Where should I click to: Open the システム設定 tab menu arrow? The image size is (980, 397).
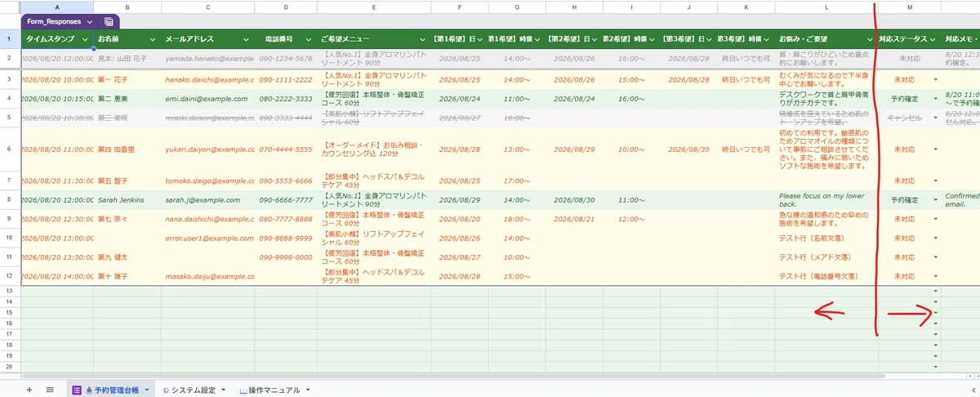pyautogui.click(x=224, y=390)
